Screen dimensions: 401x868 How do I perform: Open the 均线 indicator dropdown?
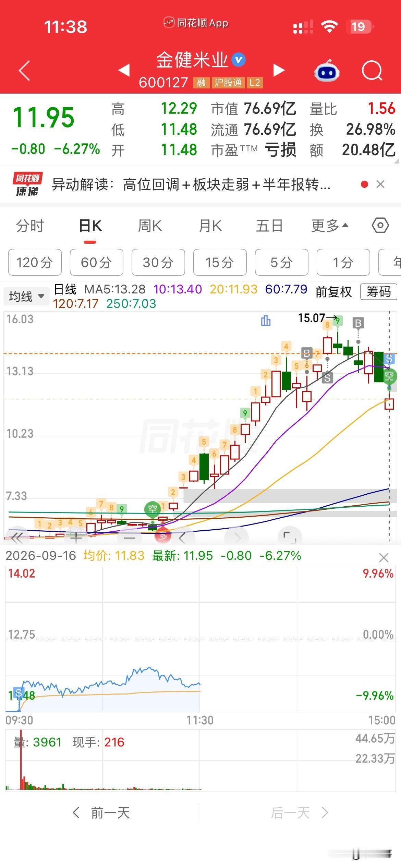26,296
